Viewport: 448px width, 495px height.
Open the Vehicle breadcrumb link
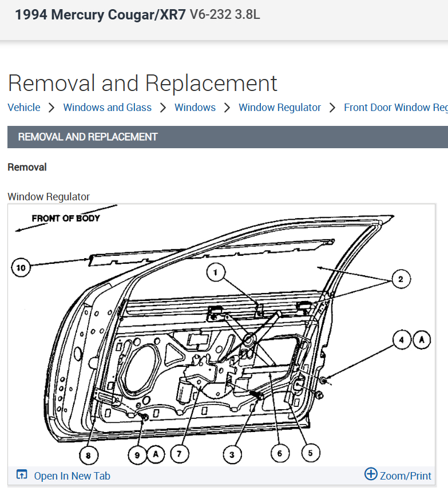coord(24,108)
